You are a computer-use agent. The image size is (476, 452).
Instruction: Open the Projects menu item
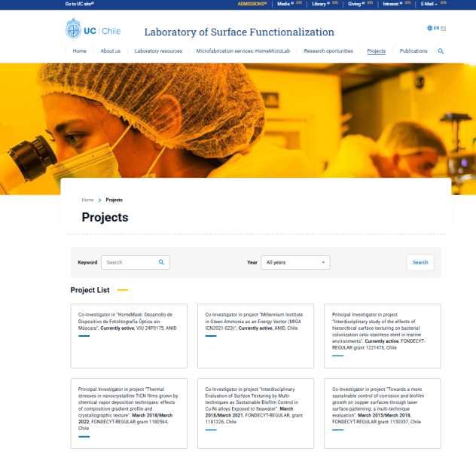(376, 51)
